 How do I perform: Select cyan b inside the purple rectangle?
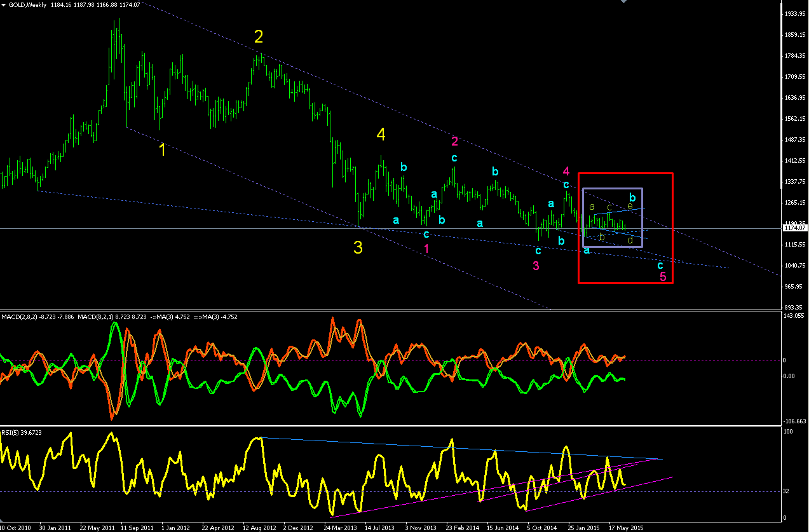point(632,197)
